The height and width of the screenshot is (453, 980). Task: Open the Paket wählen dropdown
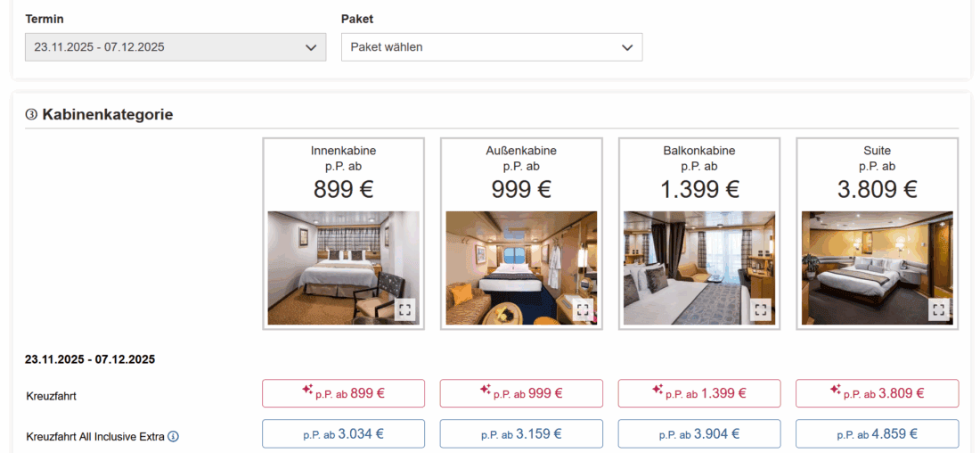(491, 47)
